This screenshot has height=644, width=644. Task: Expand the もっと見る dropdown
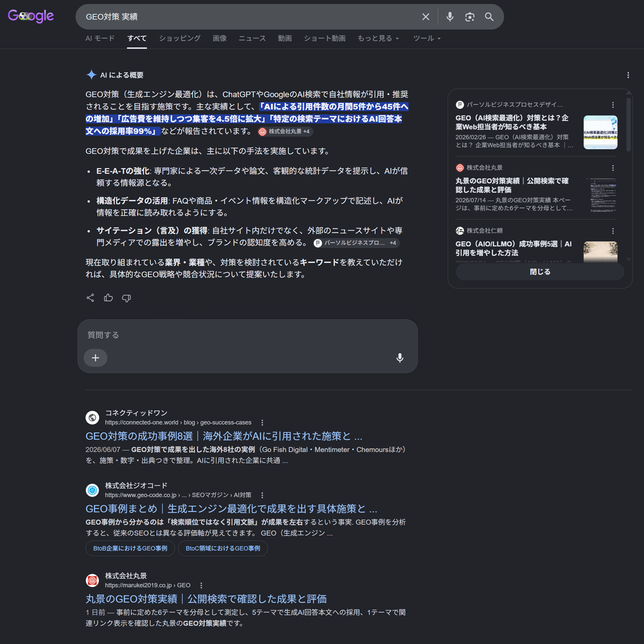coord(378,38)
